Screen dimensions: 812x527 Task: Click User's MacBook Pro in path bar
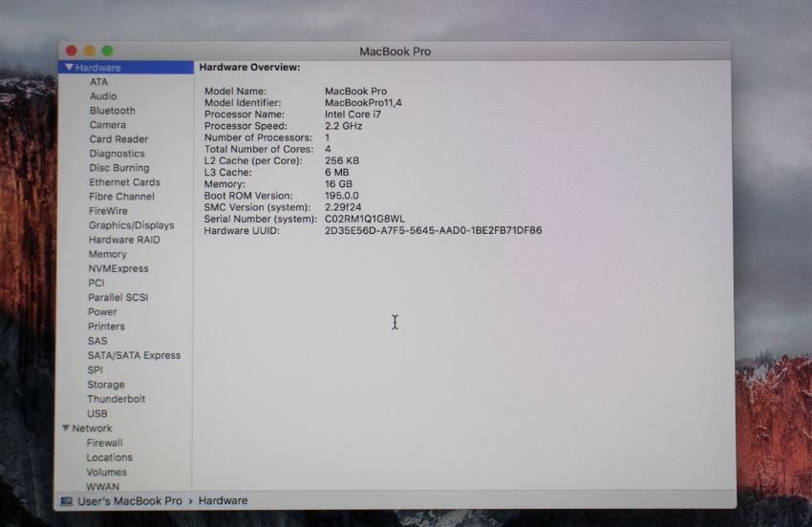[130, 501]
